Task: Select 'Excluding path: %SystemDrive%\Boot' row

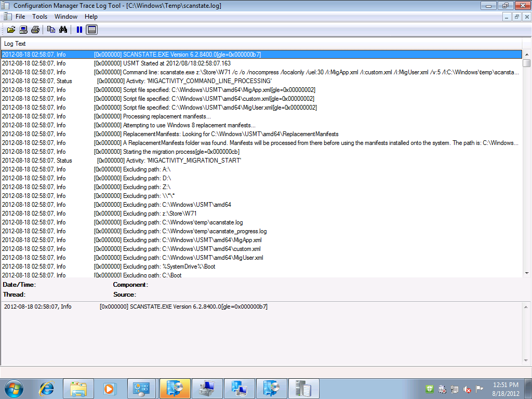Action: (x=261, y=266)
